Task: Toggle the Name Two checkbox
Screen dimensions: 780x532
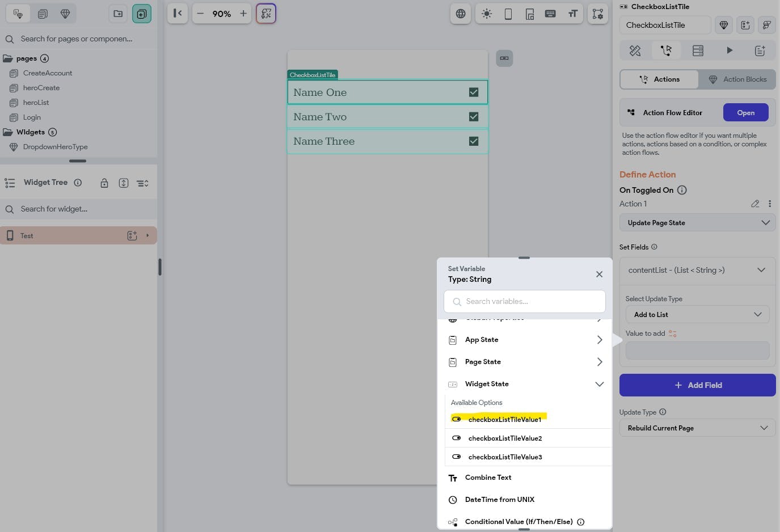Action: tap(474, 117)
